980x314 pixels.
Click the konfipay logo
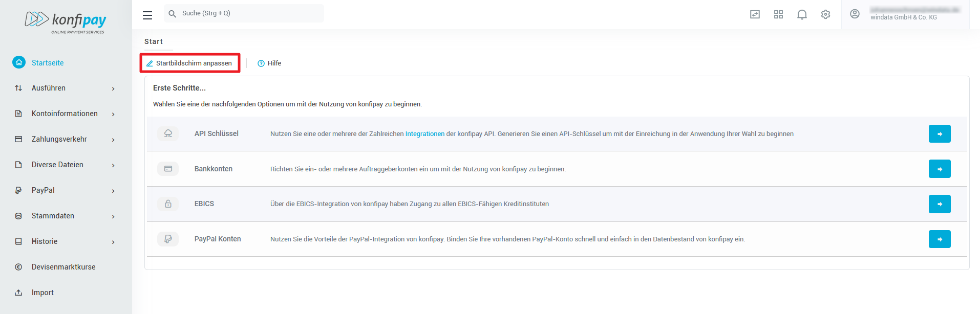(66, 22)
